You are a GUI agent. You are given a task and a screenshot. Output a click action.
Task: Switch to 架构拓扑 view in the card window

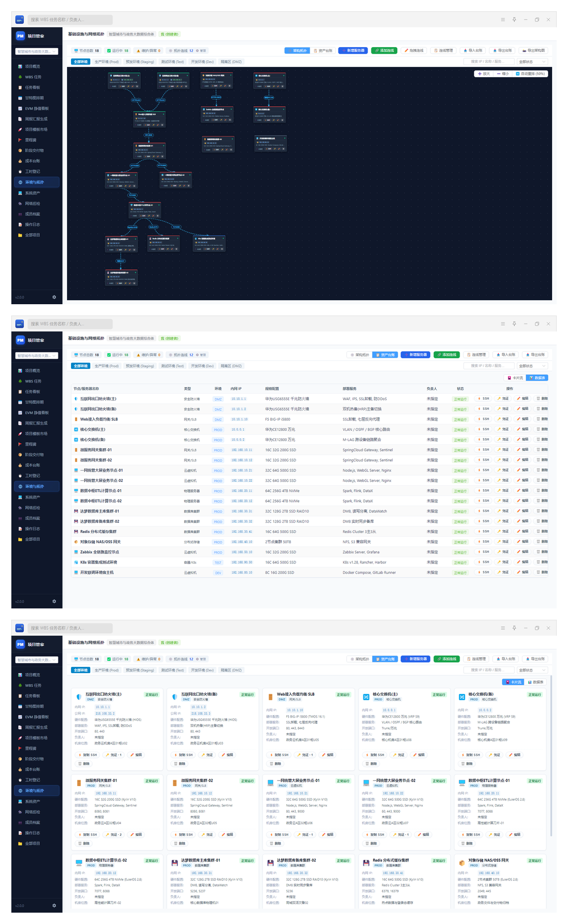[x=360, y=660]
